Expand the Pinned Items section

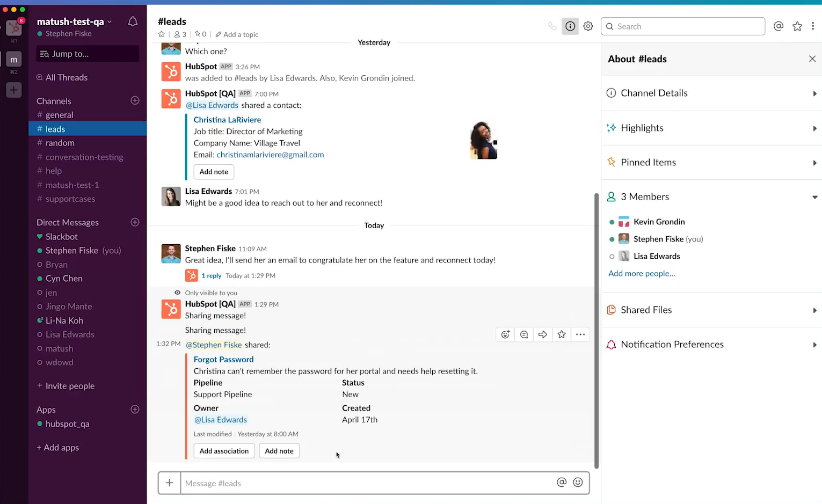click(711, 162)
